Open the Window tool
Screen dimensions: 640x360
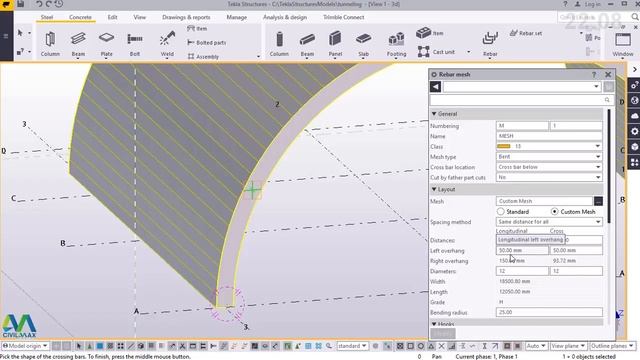click(622, 44)
